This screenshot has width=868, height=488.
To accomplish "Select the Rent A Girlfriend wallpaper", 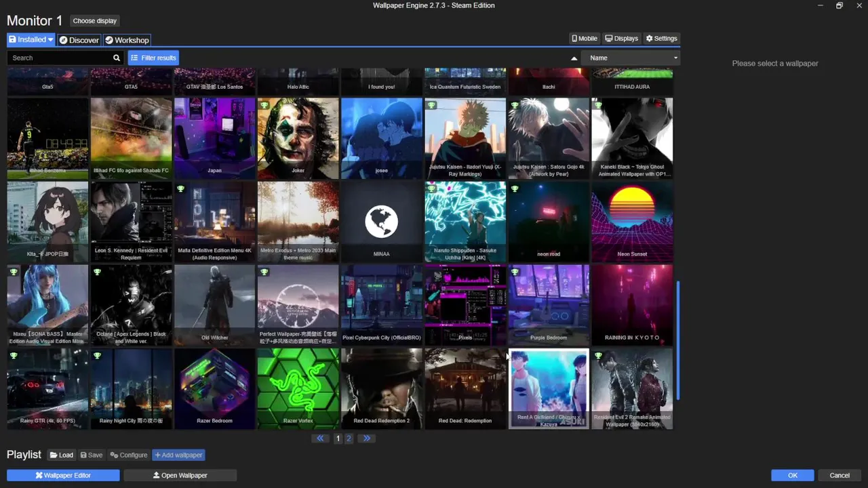I will (x=549, y=388).
